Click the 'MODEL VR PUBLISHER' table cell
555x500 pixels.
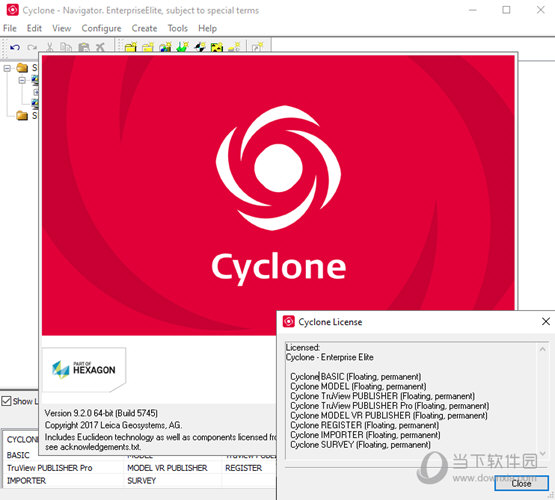[167, 468]
